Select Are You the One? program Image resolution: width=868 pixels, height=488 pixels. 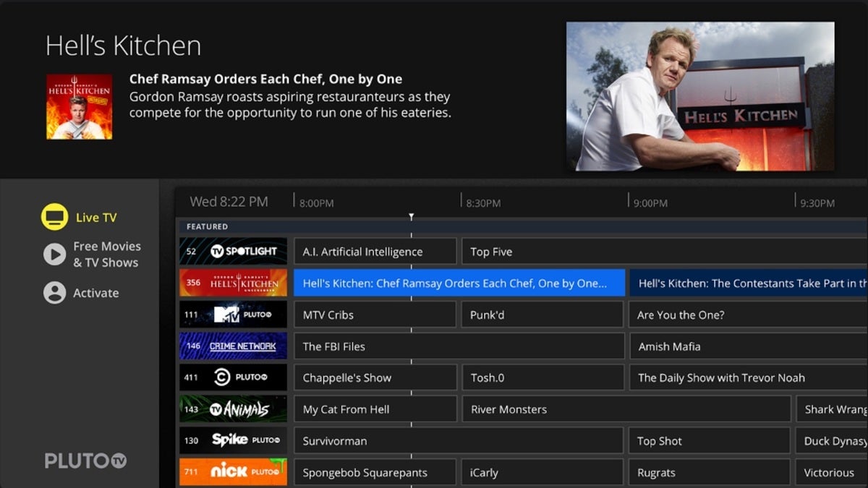pos(749,314)
